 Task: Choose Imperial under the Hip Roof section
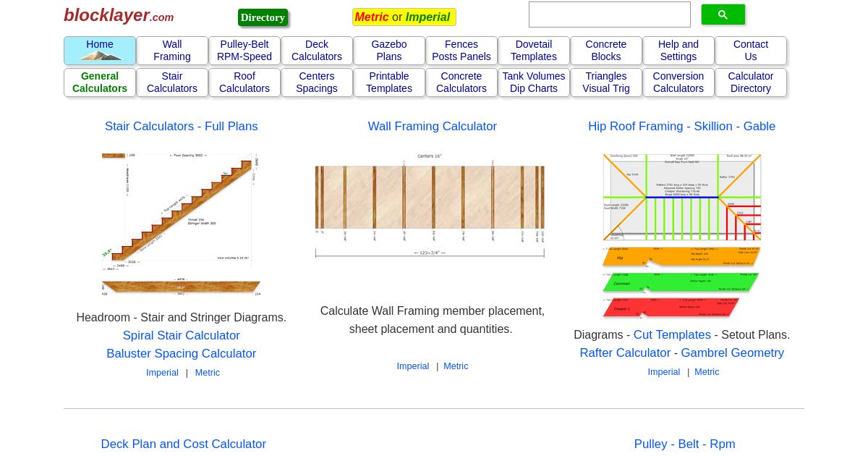663,372
